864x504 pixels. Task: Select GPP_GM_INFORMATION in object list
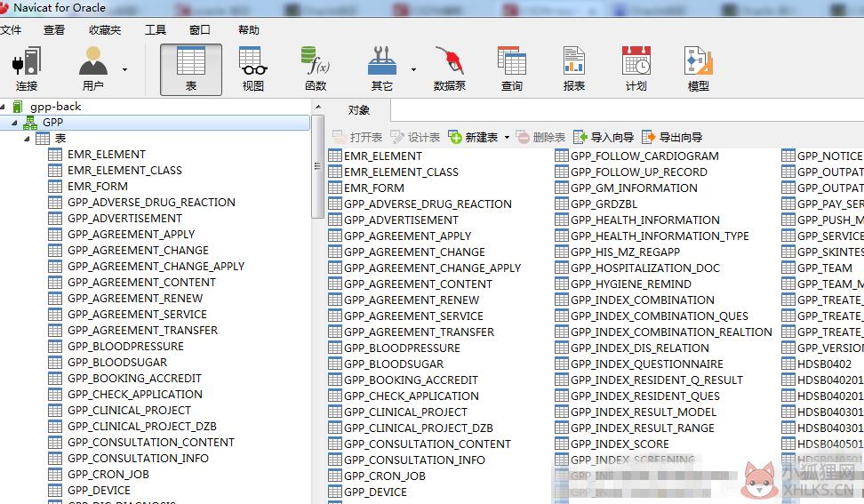click(x=634, y=188)
